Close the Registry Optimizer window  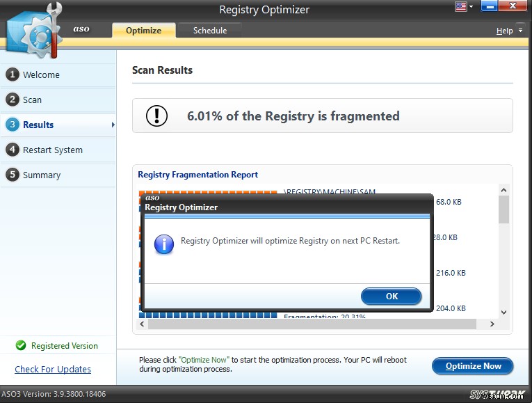(513, 6)
